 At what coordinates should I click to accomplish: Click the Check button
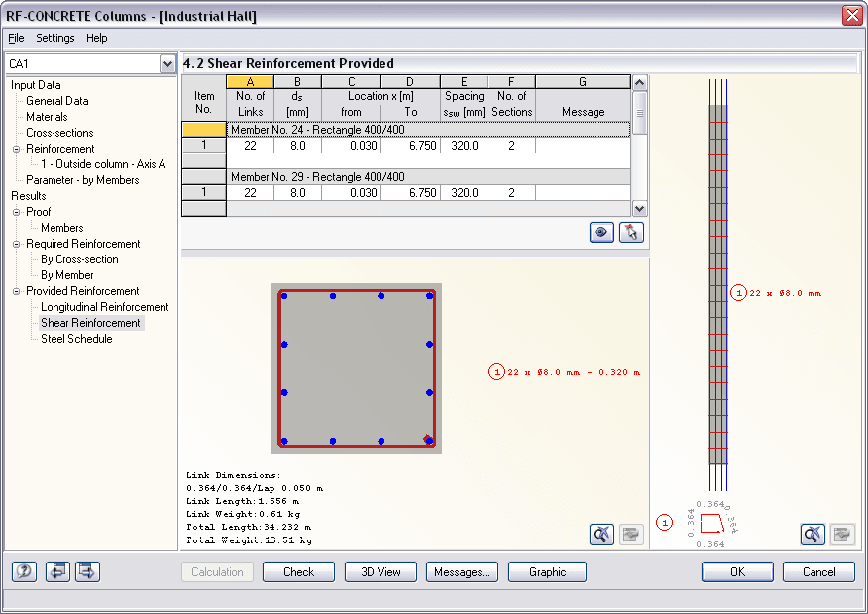click(x=298, y=572)
